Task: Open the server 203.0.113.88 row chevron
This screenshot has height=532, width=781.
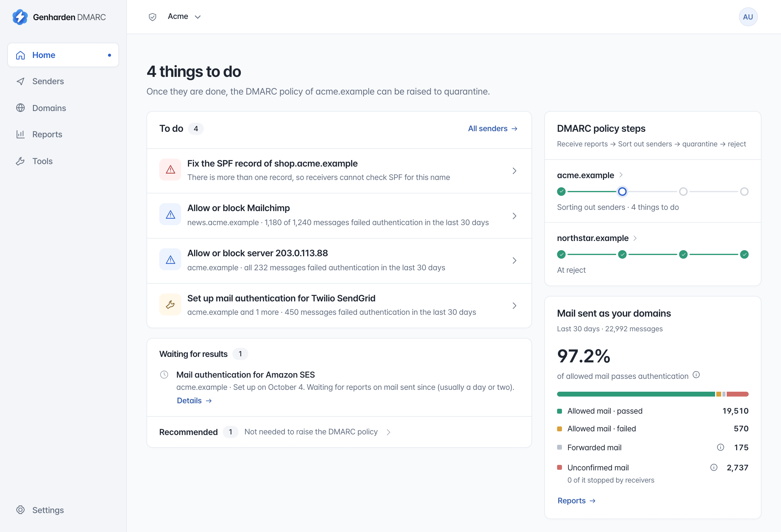Action: pos(514,261)
